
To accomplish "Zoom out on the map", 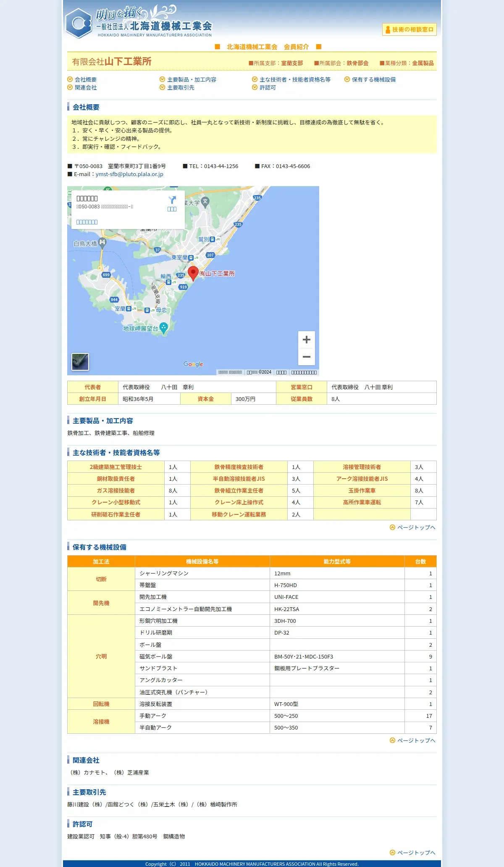I will click(x=307, y=357).
